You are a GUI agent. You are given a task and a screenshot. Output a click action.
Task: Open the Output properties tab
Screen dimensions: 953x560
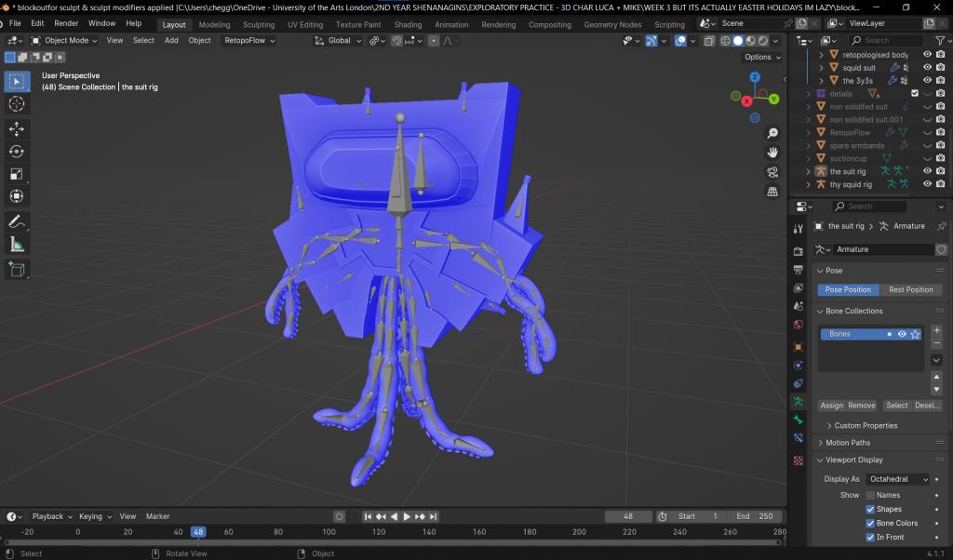(x=799, y=269)
